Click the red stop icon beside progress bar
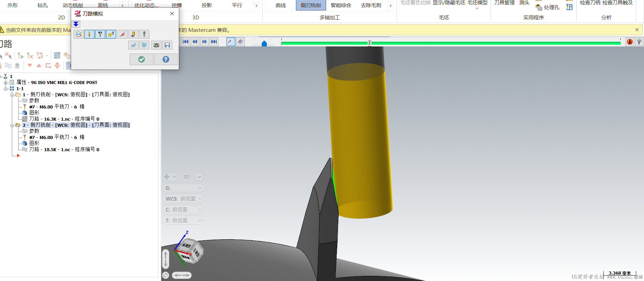 pyautogui.click(x=629, y=42)
